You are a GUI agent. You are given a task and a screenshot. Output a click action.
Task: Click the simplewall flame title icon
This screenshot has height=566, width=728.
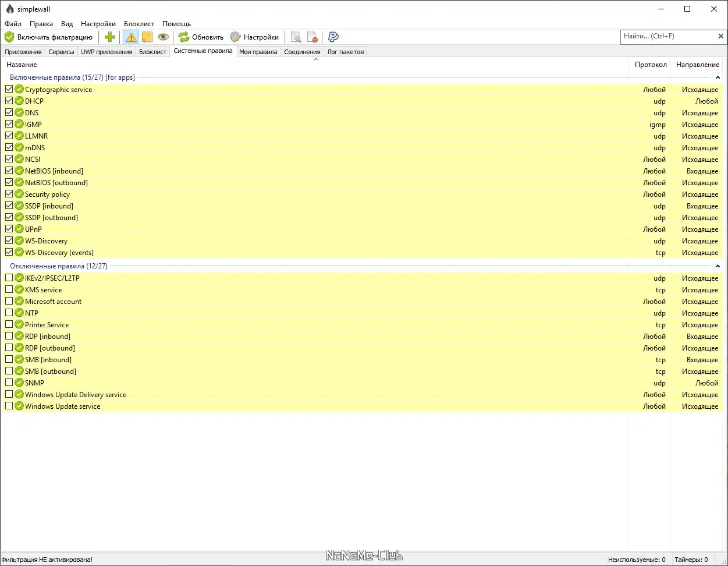pos(9,9)
